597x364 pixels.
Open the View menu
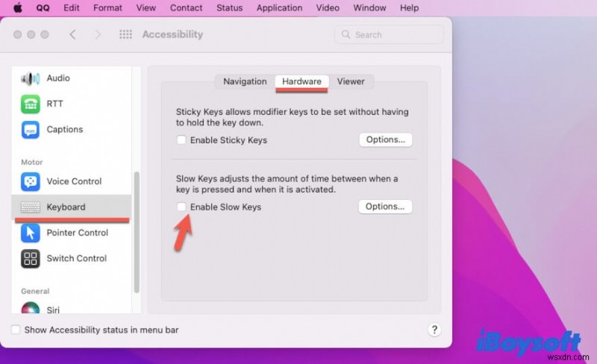(x=146, y=7)
